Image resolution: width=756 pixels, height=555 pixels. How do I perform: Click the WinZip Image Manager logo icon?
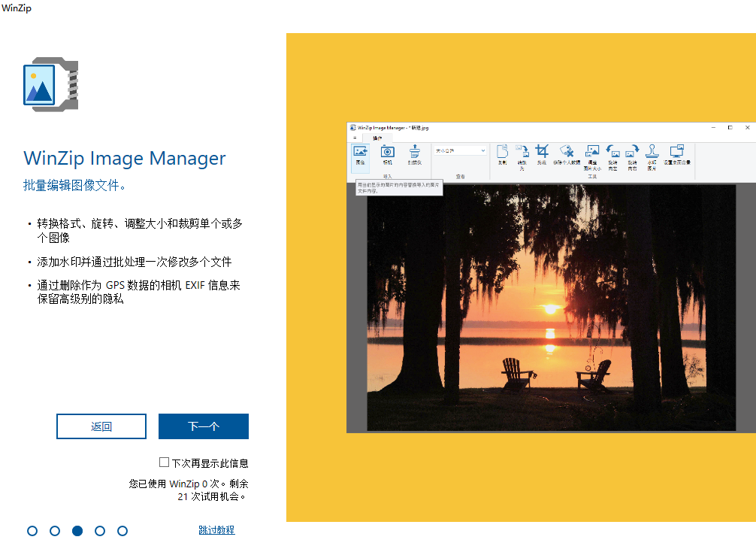pos(50,84)
